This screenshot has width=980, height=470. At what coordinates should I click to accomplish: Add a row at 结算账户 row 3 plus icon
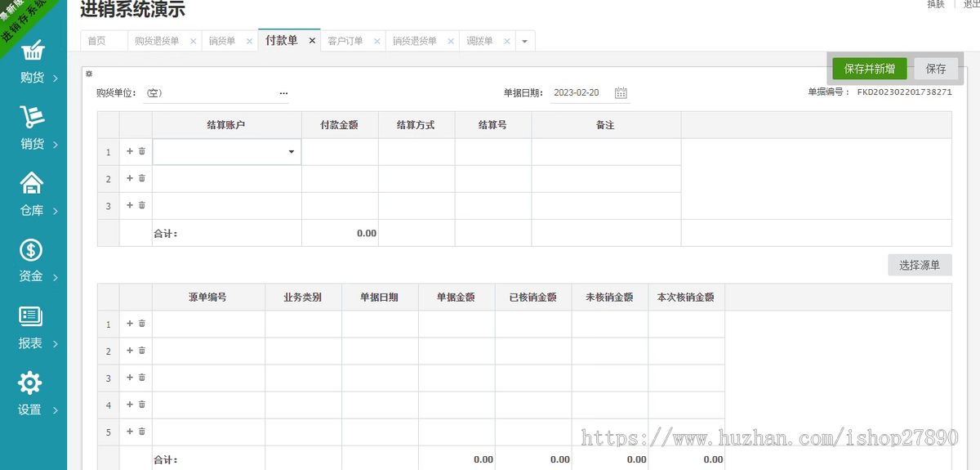click(129, 205)
